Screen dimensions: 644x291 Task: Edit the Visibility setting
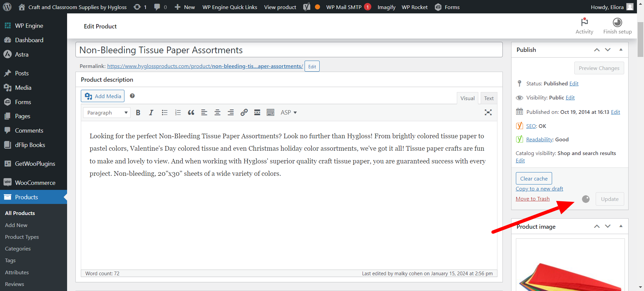(x=570, y=97)
